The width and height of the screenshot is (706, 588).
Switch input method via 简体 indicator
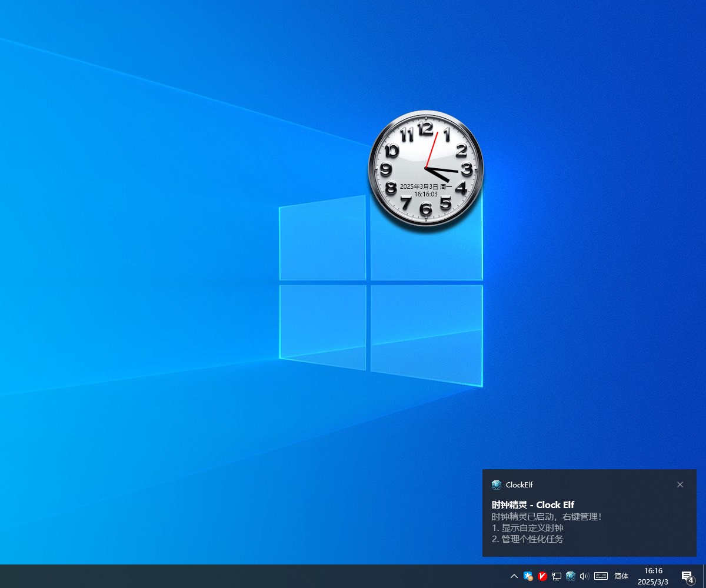pos(621,576)
